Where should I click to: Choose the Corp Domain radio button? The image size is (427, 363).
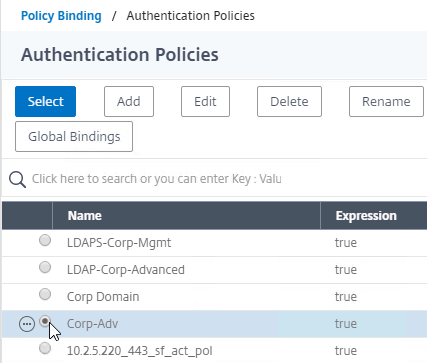click(45, 294)
